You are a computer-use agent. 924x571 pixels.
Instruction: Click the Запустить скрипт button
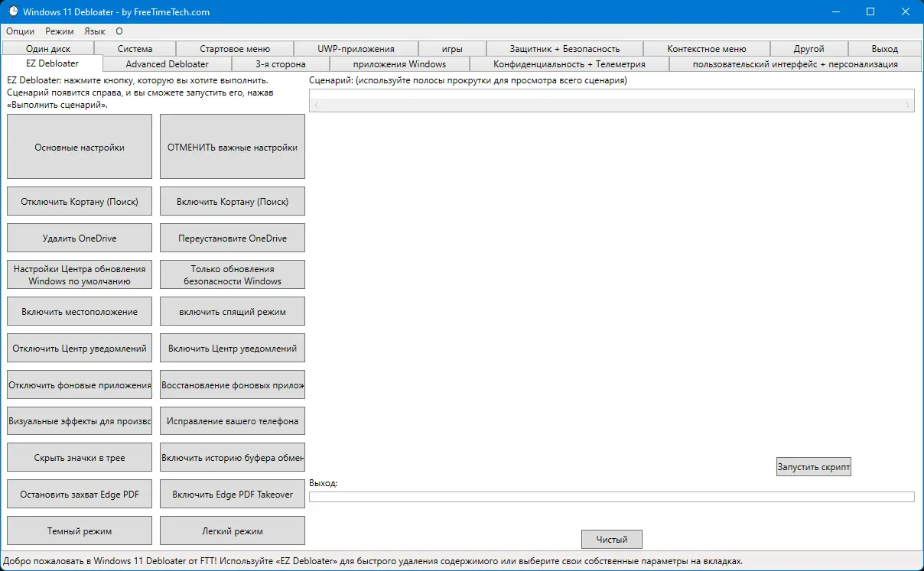[814, 466]
